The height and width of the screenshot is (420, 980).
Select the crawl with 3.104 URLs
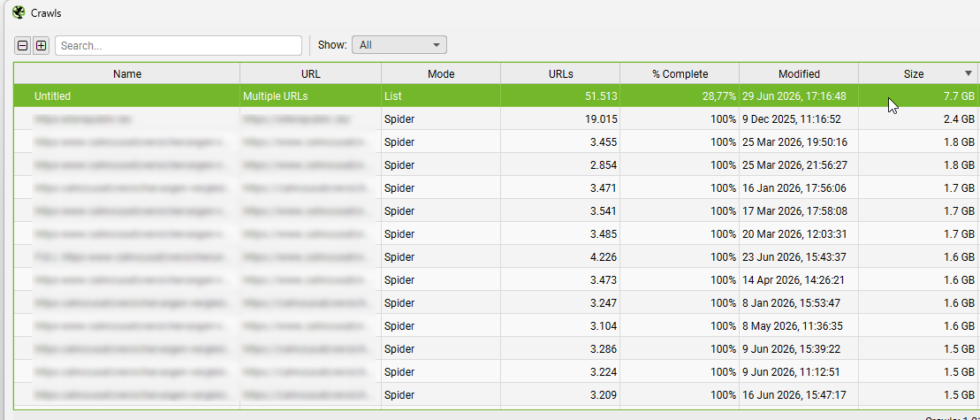coord(497,325)
